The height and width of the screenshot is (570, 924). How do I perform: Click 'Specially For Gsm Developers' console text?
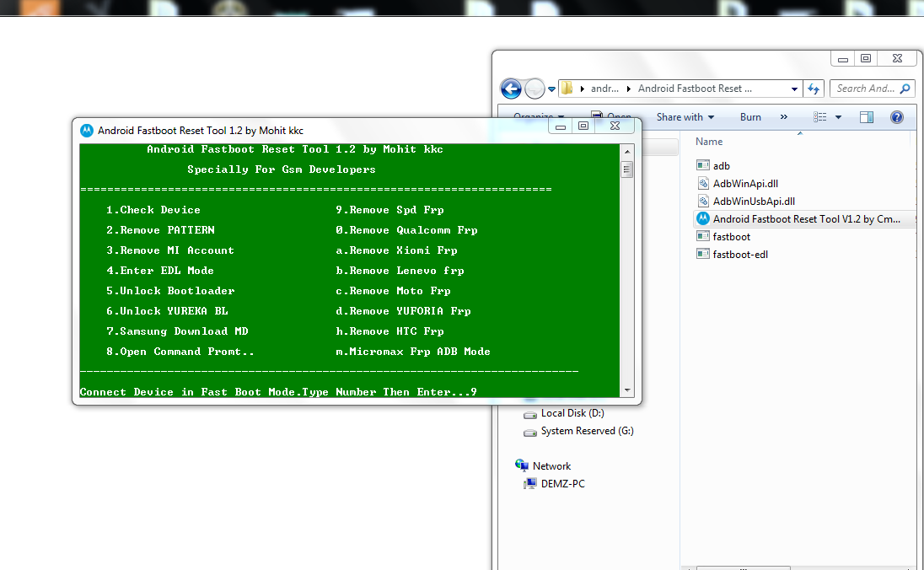click(281, 169)
